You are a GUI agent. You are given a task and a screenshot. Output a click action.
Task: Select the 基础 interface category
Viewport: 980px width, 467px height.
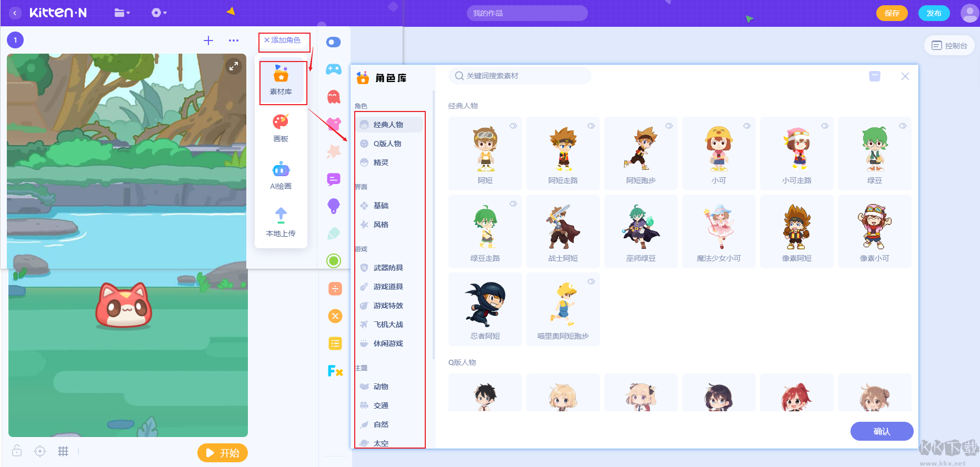pos(389,206)
